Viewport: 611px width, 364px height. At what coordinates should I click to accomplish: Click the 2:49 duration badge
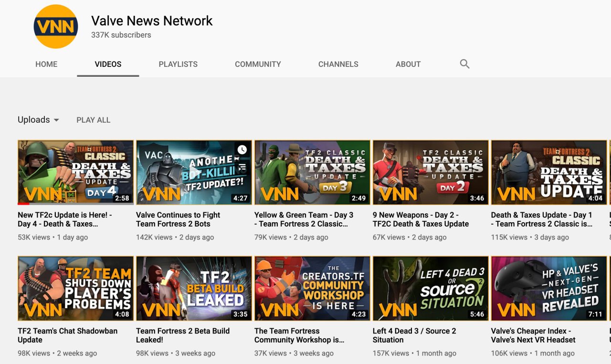(x=359, y=198)
